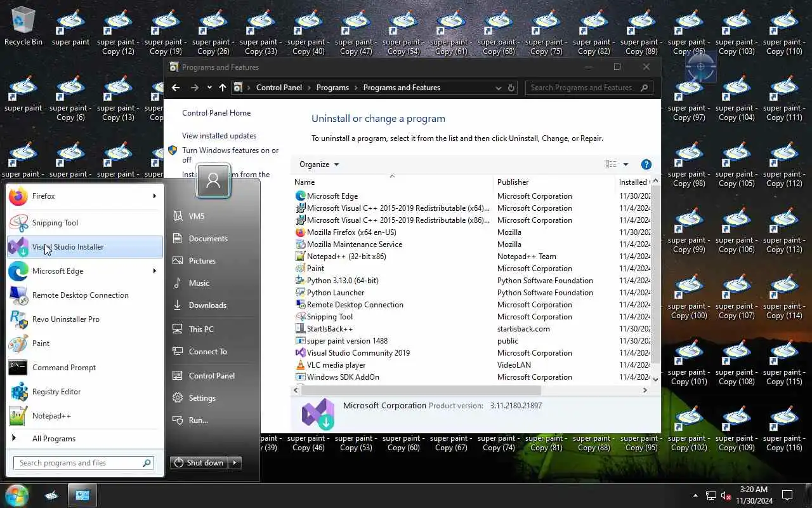Open Turn Windows features on or off
Image resolution: width=812 pixels, height=508 pixels.
point(230,155)
